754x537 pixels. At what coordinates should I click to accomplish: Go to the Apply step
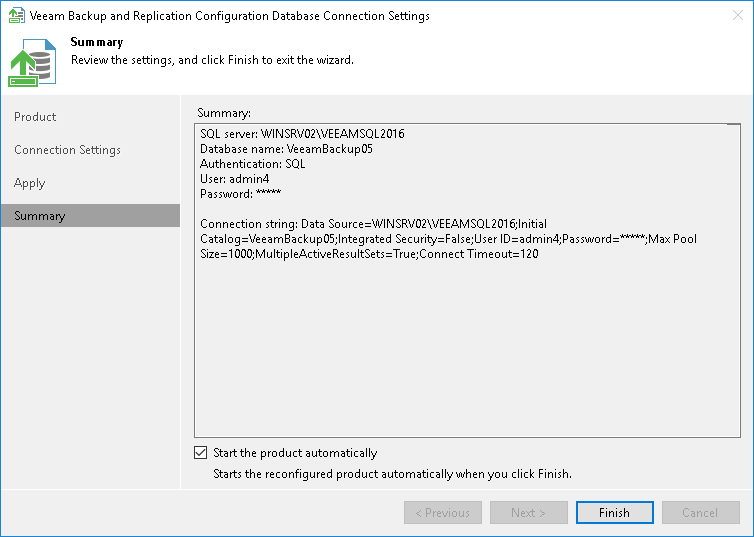tap(29, 183)
